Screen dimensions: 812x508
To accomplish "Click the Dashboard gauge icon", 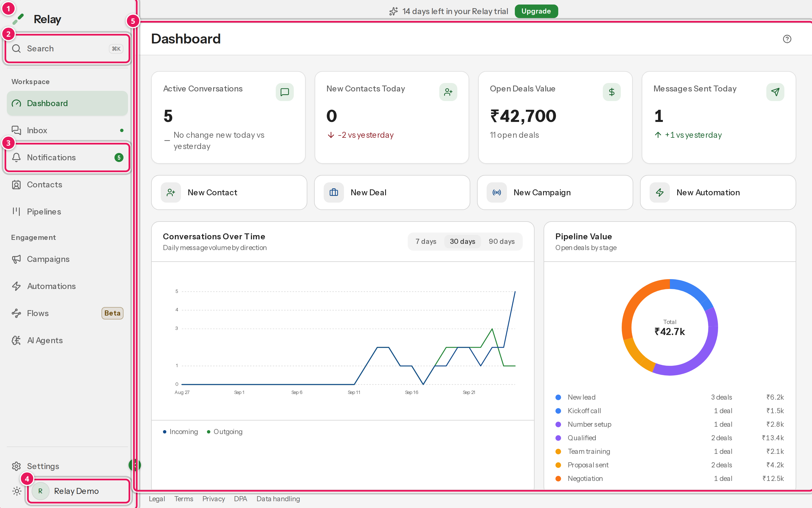I will coord(16,103).
